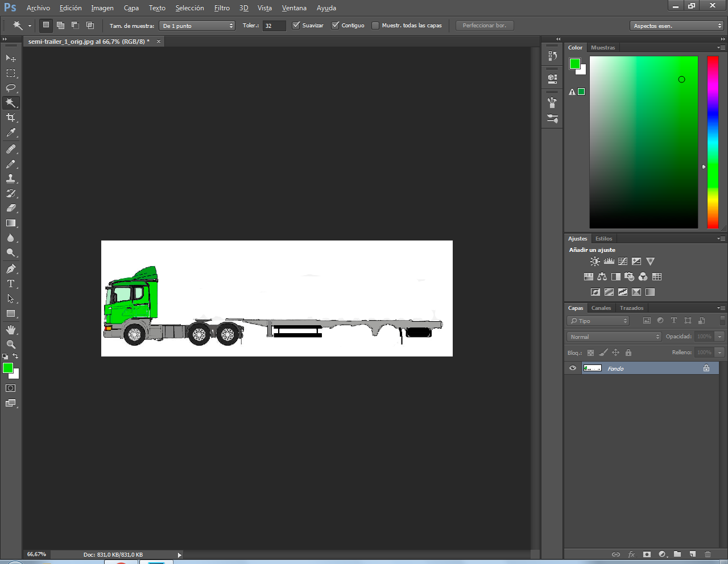Screen dimensions: 728x564
Task: Select the Hand tool
Action: 11,330
